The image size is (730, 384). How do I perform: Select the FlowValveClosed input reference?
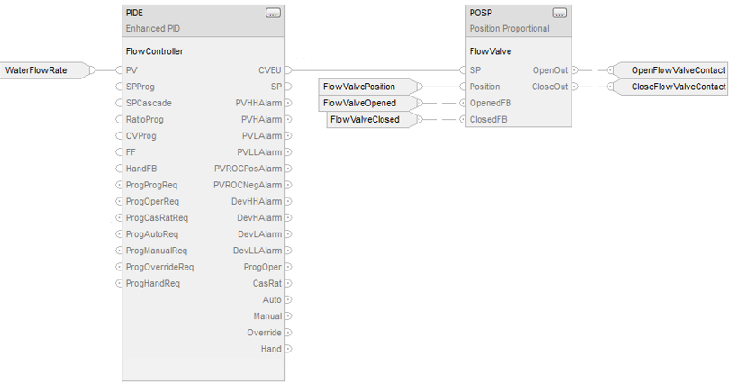[372, 120]
